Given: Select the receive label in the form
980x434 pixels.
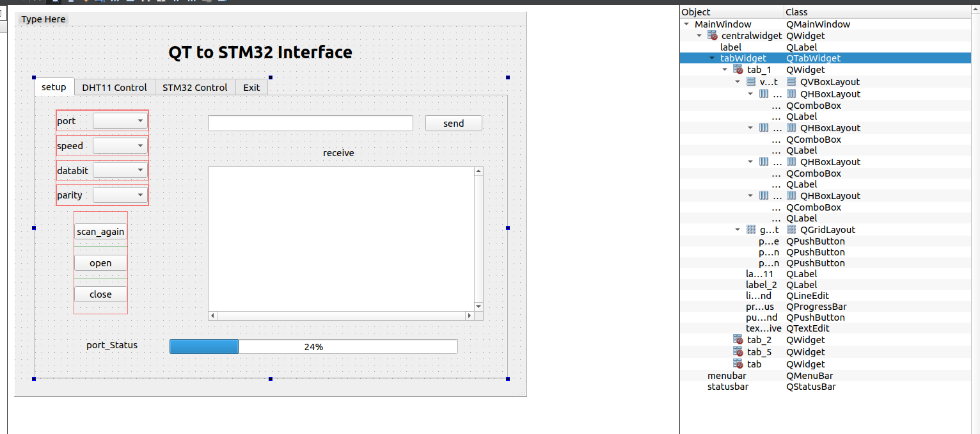Looking at the screenshot, I should click(338, 153).
